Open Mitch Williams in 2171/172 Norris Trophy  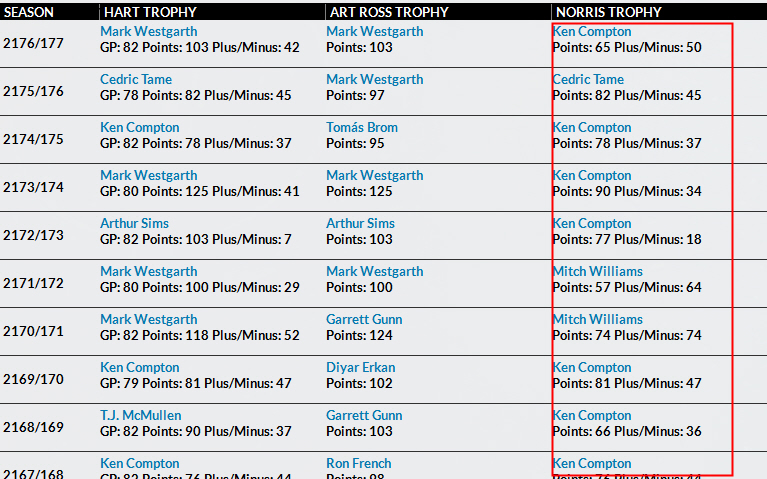(x=598, y=271)
